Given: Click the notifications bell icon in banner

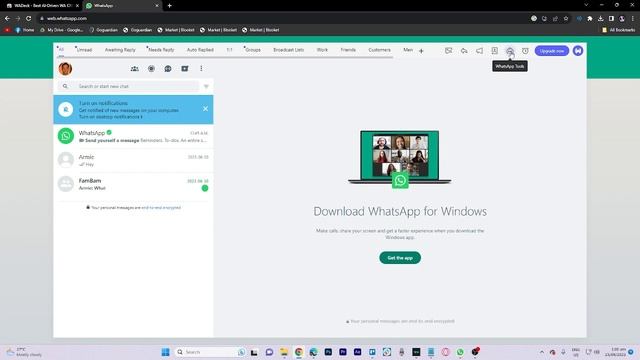Looking at the screenshot, I should click(x=65, y=109).
